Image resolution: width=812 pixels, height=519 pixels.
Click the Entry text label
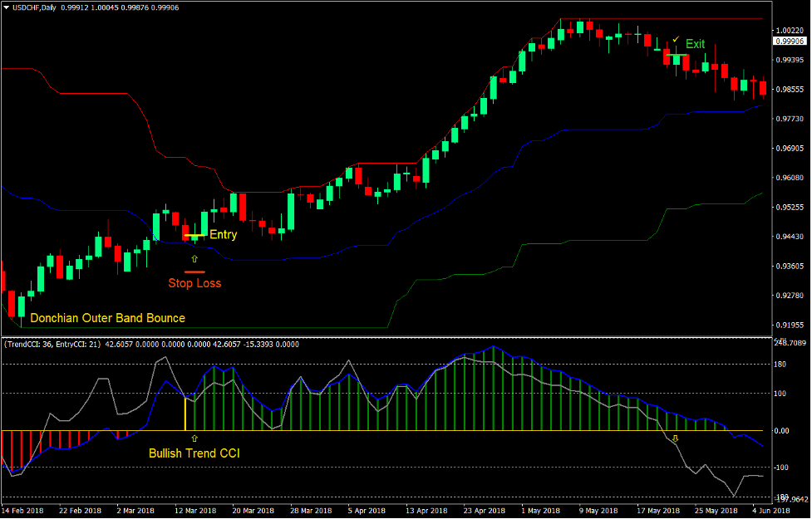[x=223, y=235]
